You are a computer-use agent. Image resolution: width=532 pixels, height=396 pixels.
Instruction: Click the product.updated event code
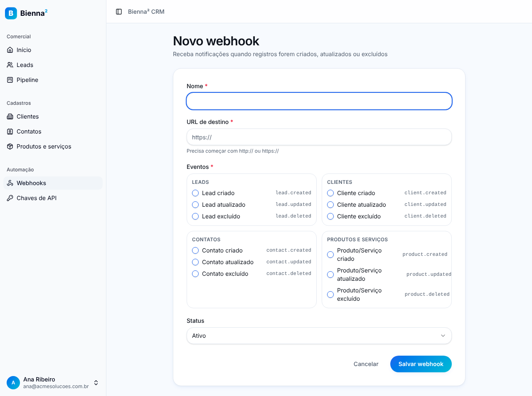coord(429,275)
